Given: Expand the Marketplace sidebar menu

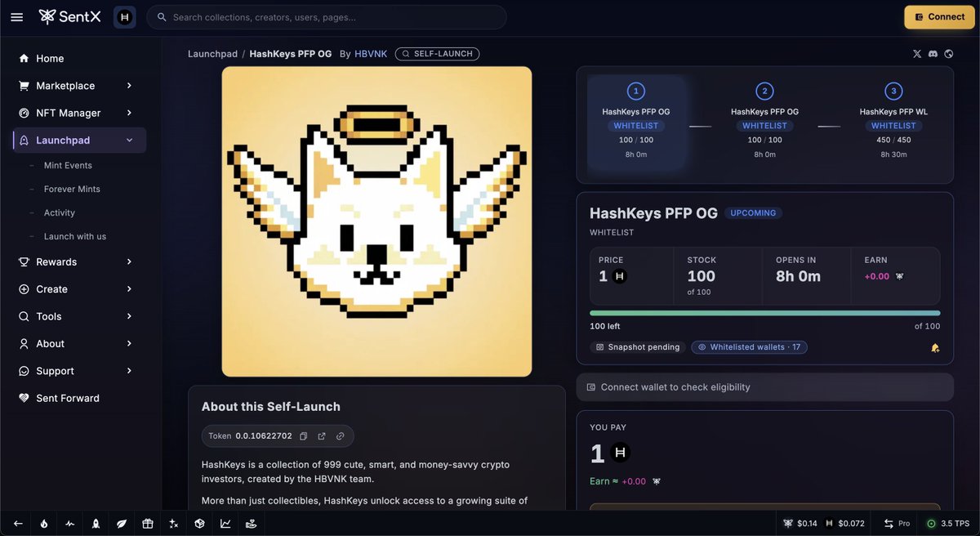Looking at the screenshot, I should 79,86.
